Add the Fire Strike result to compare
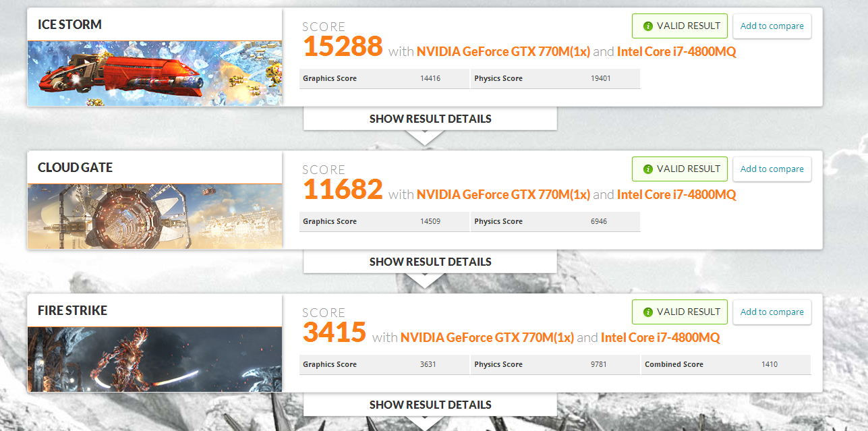The height and width of the screenshot is (431, 868). point(772,312)
